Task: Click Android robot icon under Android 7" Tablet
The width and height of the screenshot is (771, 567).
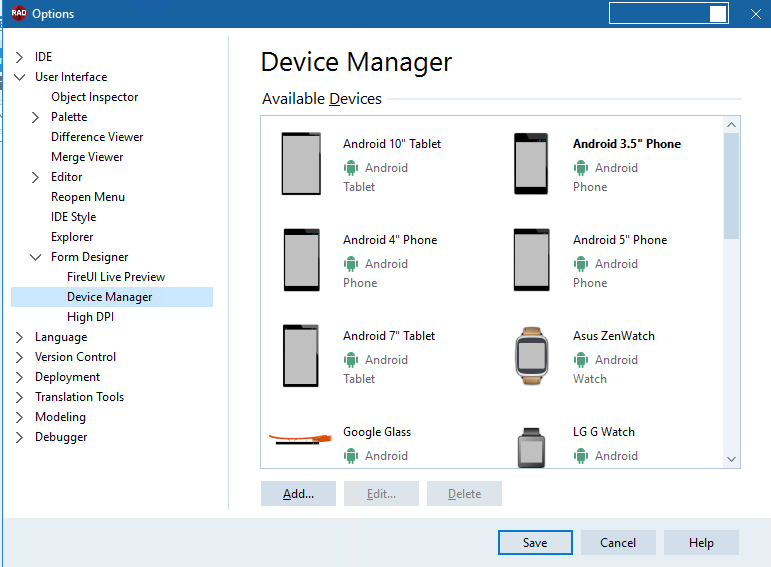Action: [x=351, y=360]
